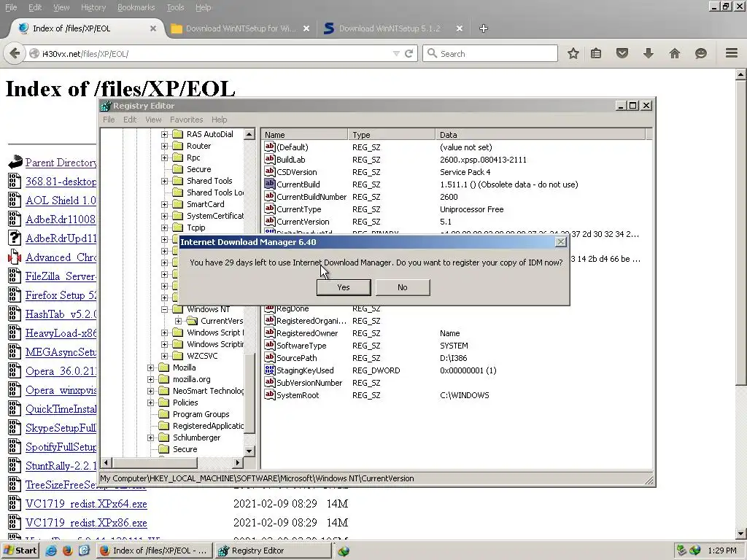This screenshot has width=747, height=560.
Task: Click the Parent Directory link
Action: tap(61, 163)
